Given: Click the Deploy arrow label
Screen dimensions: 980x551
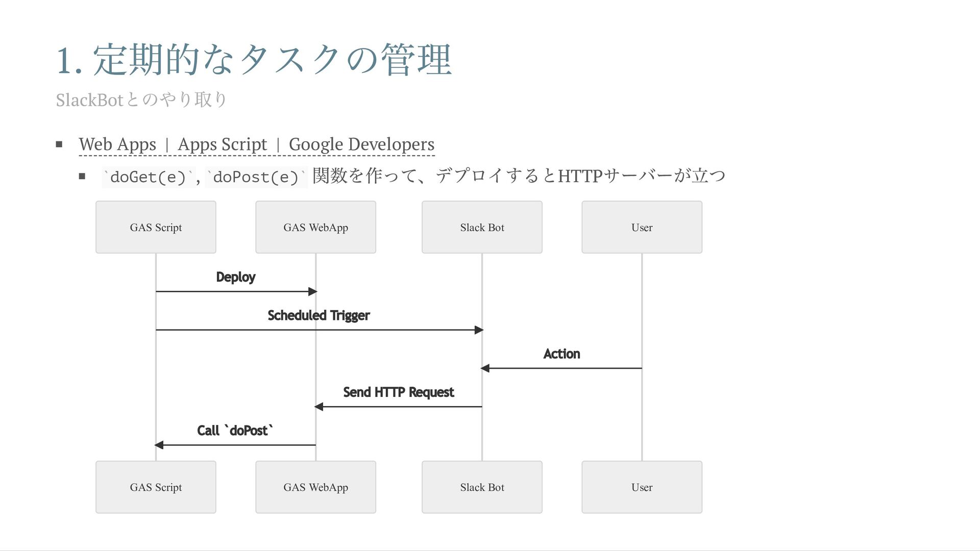Looking at the screenshot, I should click(x=235, y=277).
